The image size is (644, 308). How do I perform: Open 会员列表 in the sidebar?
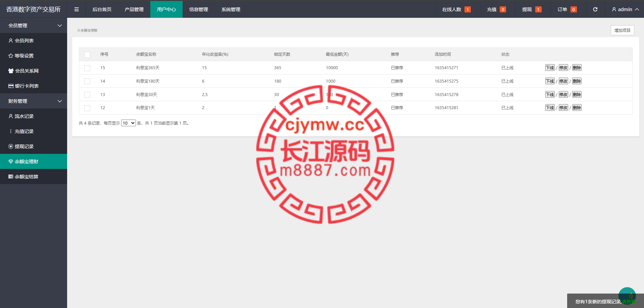point(34,40)
